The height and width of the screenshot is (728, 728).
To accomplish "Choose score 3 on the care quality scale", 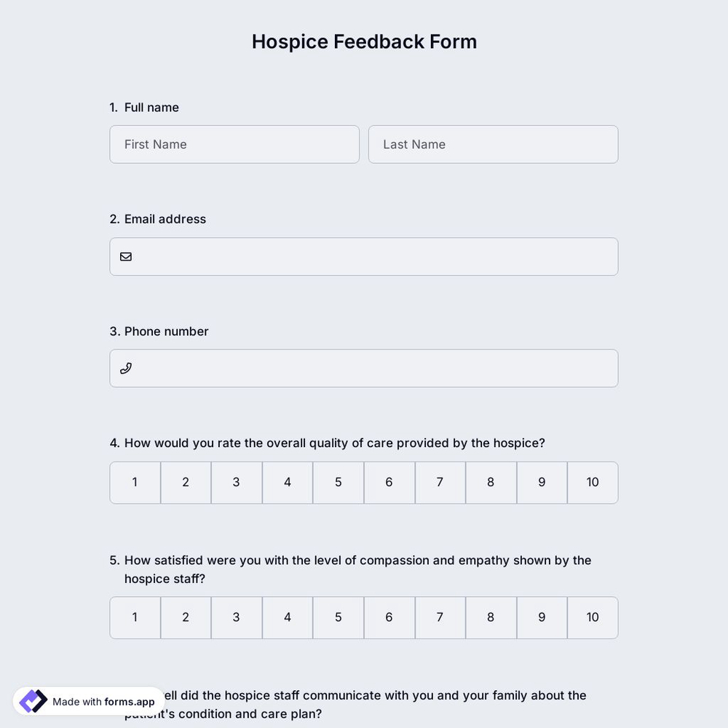I will 236,482.
